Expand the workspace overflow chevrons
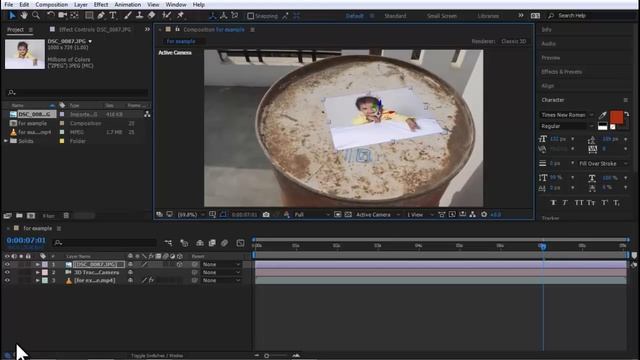 [x=521, y=16]
